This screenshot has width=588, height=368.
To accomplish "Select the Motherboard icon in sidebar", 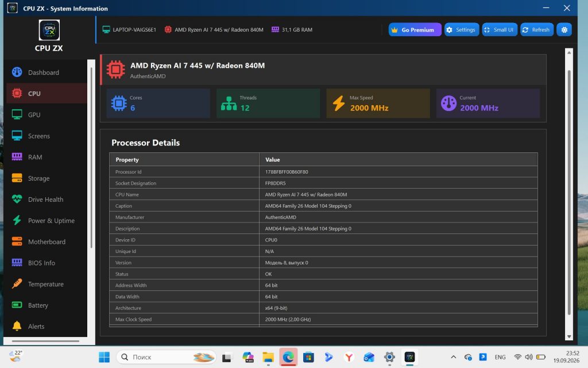I will point(17,241).
